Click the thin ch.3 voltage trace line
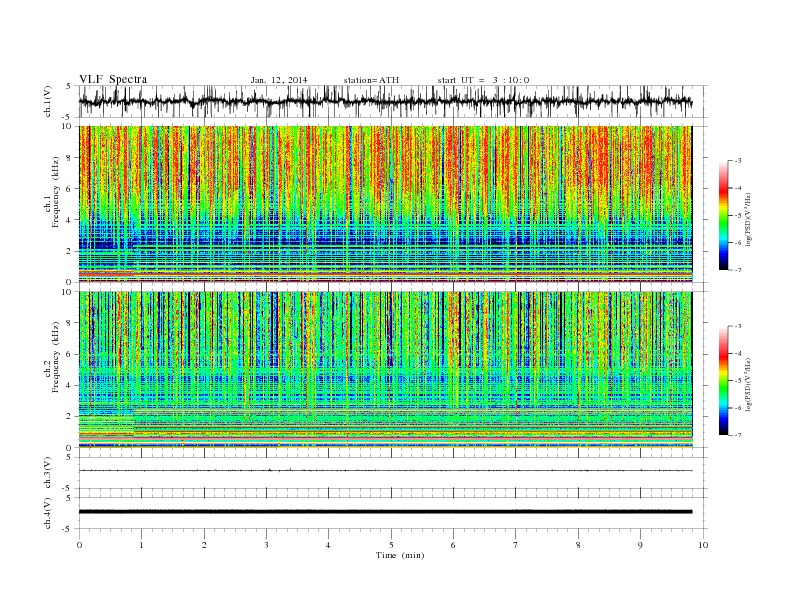The height and width of the screenshot is (612, 792). (x=385, y=471)
